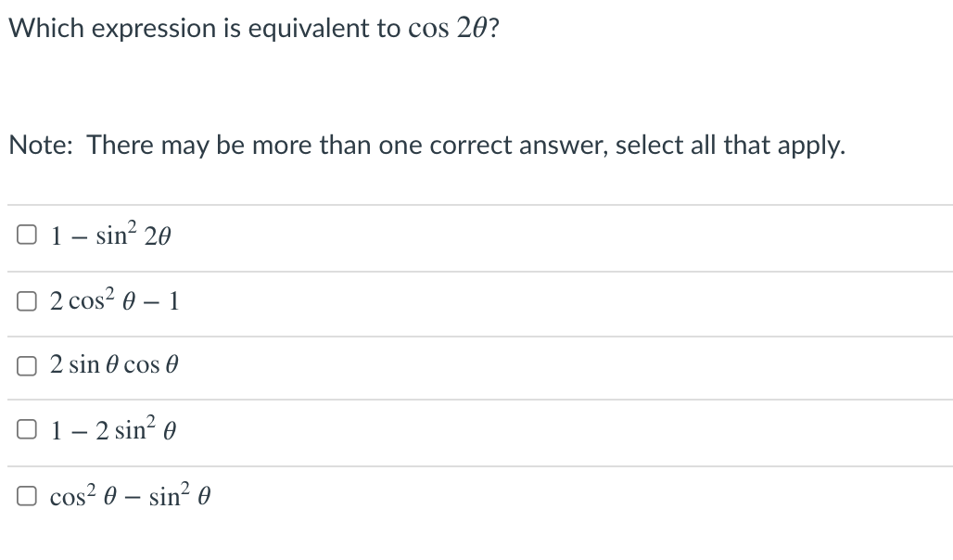Image resolution: width=953 pixels, height=560 pixels.
Task: Click the first answer row
Action: 464,236
